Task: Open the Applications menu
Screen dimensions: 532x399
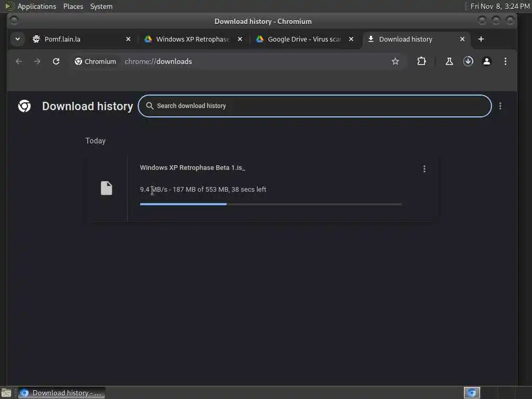Action: [37, 6]
